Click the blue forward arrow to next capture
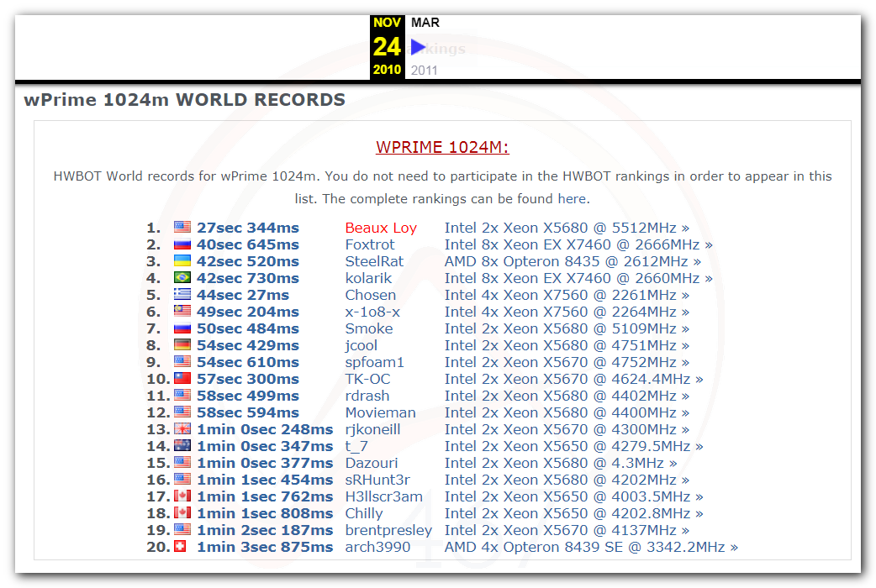 pos(418,47)
